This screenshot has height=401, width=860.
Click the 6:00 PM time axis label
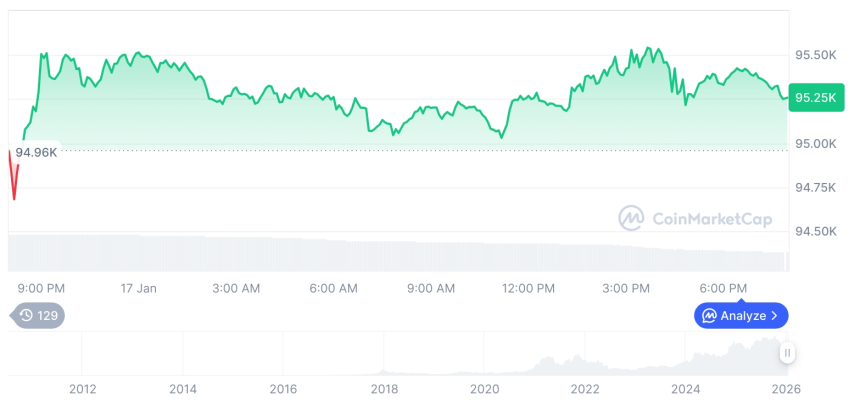[723, 288]
